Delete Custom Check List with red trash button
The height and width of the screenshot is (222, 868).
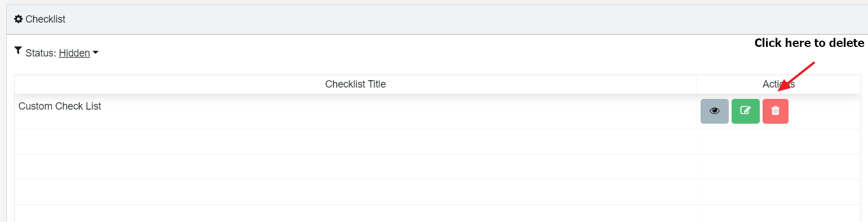pyautogui.click(x=776, y=111)
